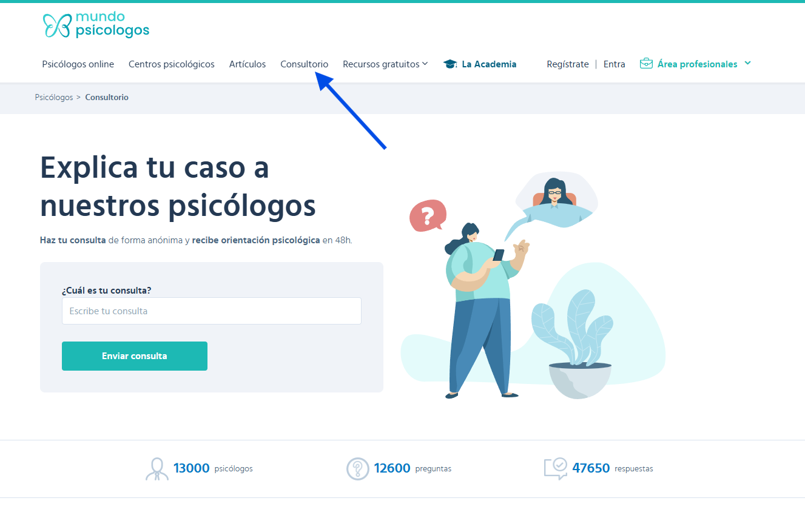Select the Consultorio navigation item
Screen dimensions: 805x532
coord(305,64)
